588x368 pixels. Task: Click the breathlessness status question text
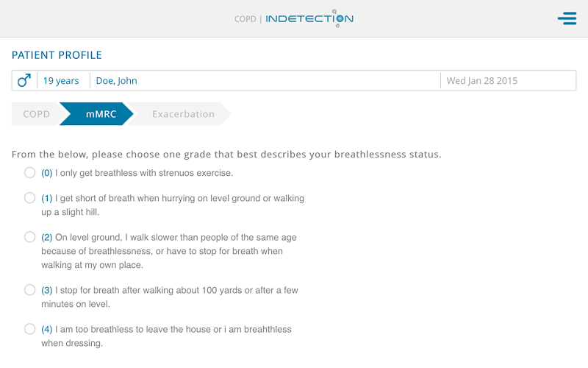click(226, 155)
